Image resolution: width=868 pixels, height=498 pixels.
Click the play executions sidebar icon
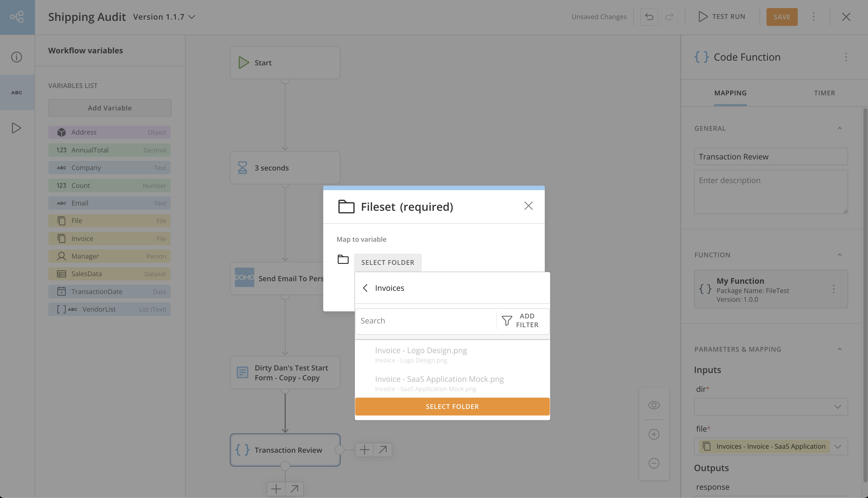(16, 128)
